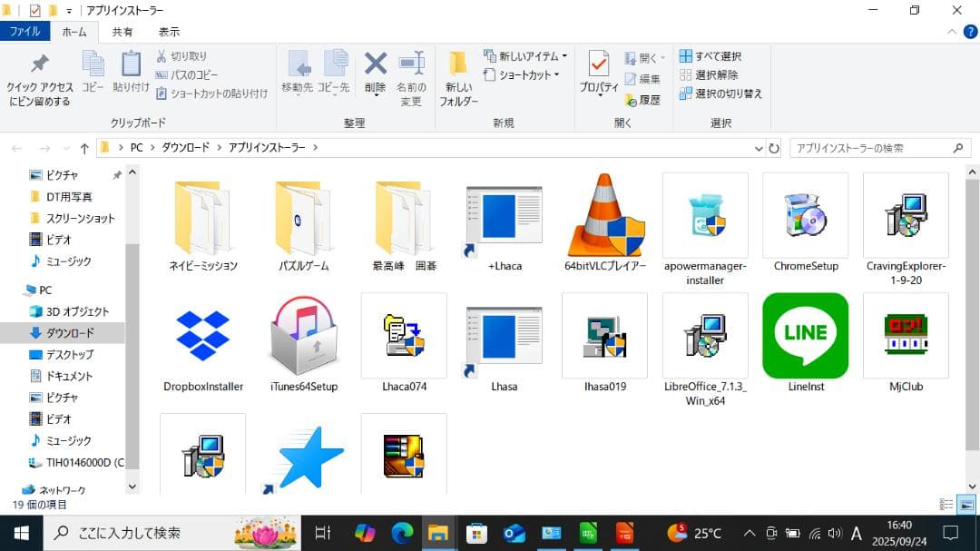Go up one folder level

tap(84, 148)
